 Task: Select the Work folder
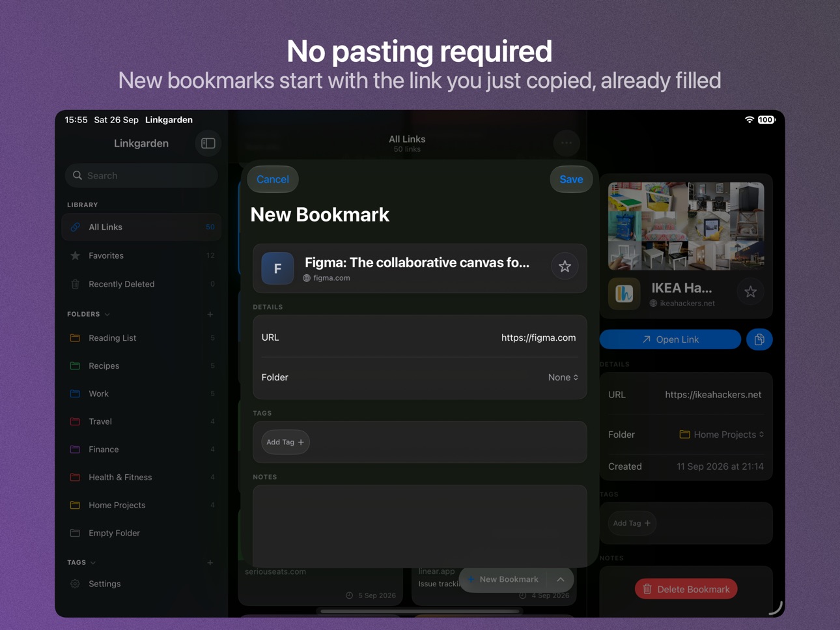[x=141, y=394]
